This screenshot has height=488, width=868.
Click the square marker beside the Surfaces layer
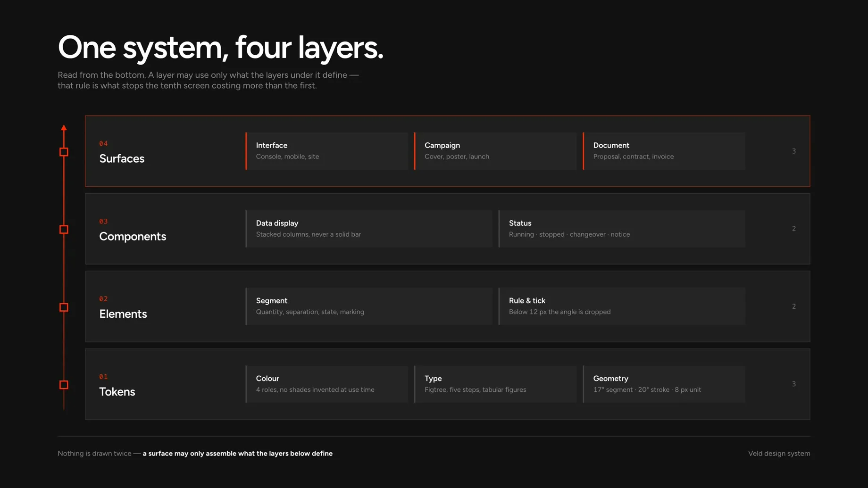click(64, 152)
